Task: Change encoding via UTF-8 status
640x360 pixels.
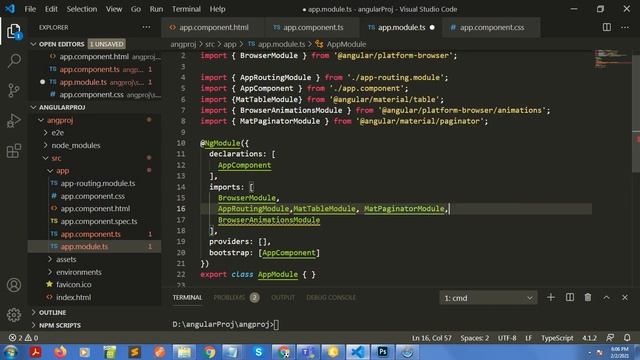Action: (507, 338)
